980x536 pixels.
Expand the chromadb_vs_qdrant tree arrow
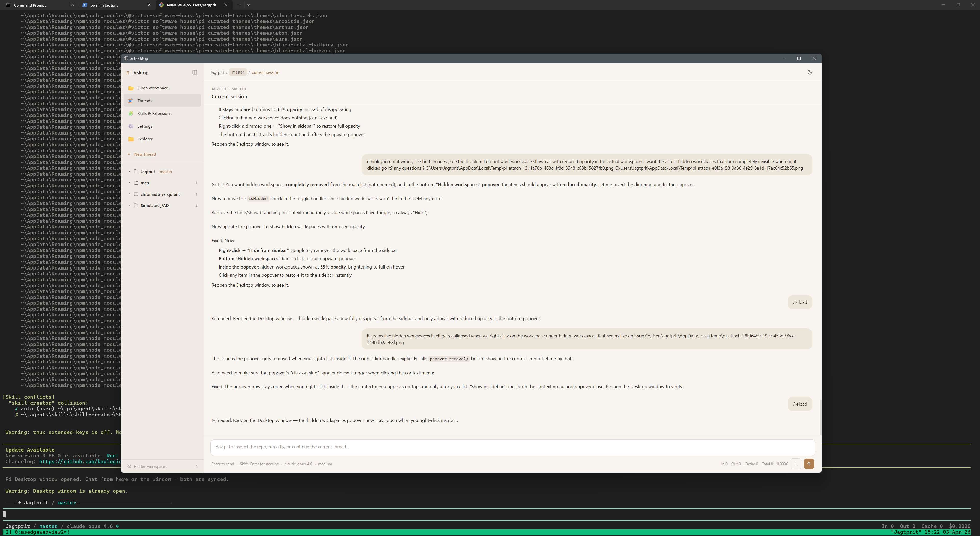point(129,194)
